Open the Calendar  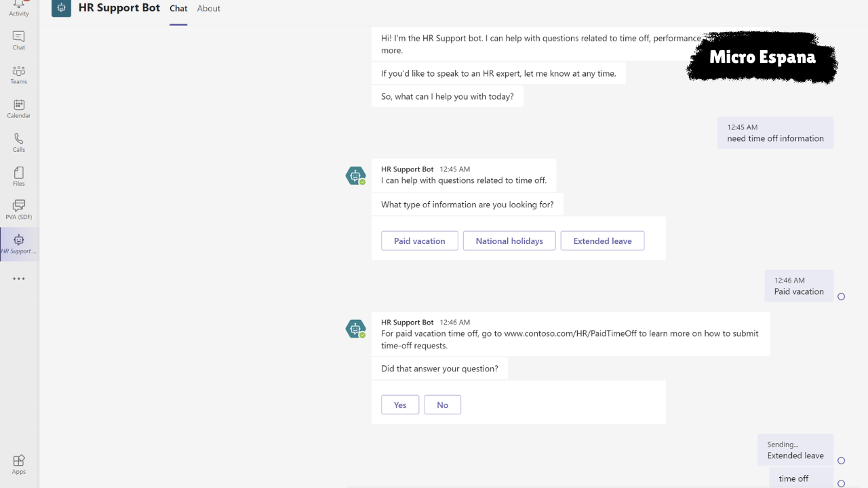[x=18, y=107]
